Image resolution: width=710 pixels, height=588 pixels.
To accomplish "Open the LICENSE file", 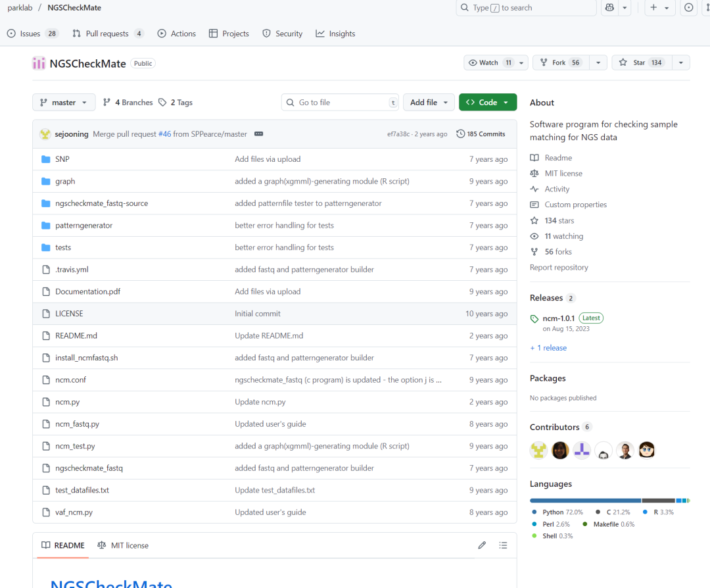I will tap(69, 314).
